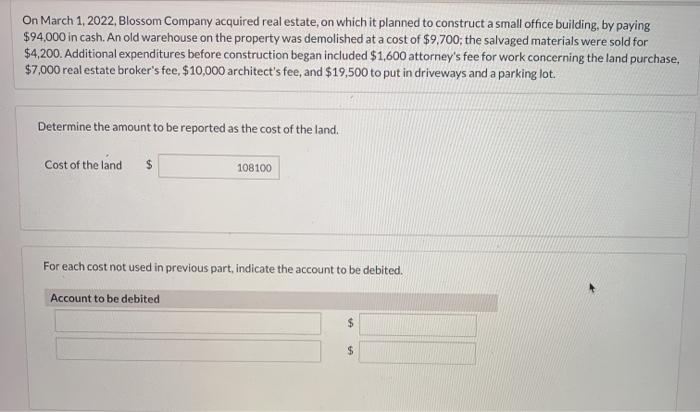The image size is (700, 412).
Task: Click the dollar sign before the first debit amount
Action: [350, 322]
